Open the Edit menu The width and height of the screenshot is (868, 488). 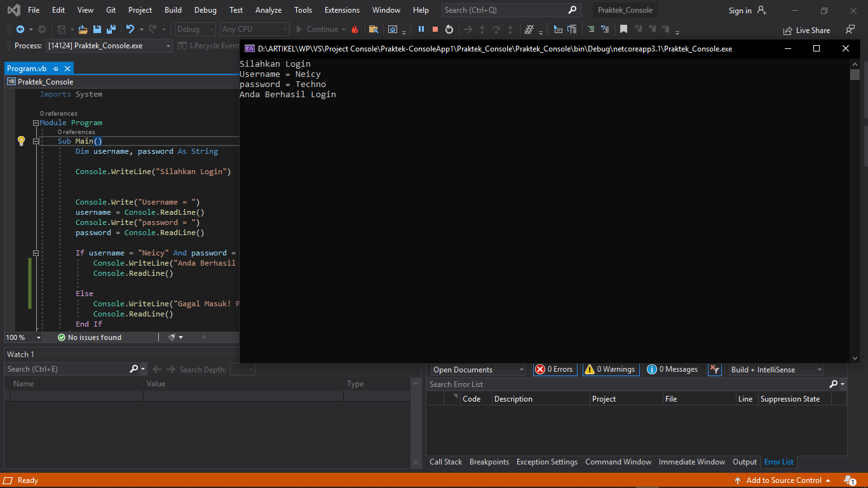coord(58,10)
